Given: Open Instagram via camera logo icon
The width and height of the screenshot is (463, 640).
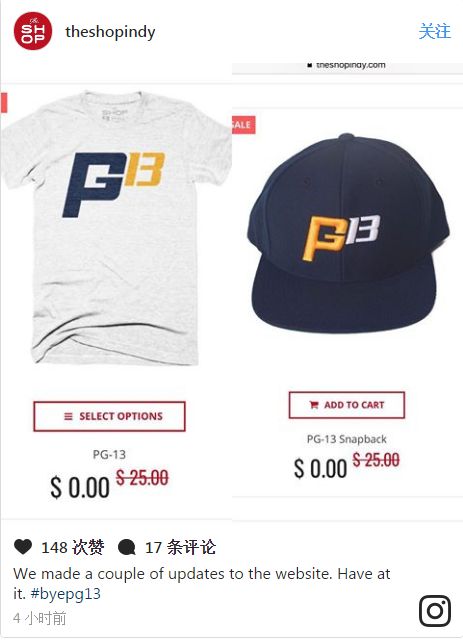Looking at the screenshot, I should 435,611.
